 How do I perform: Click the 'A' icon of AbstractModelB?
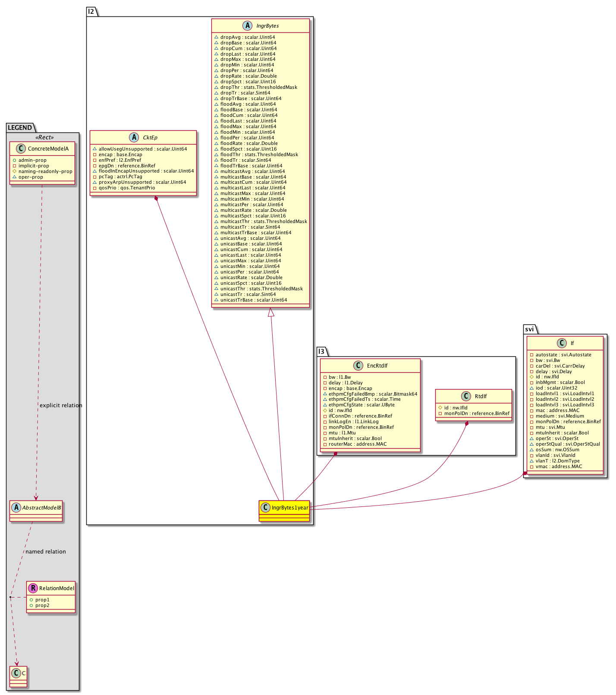pos(16,508)
